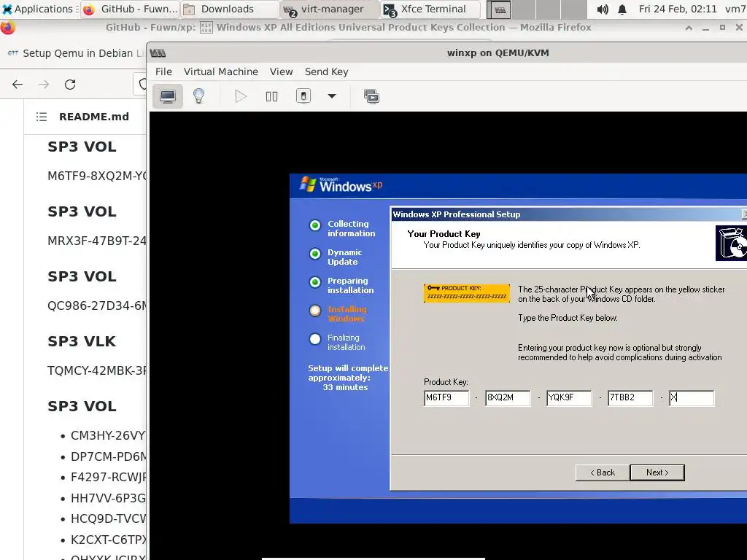
Task: Open the manage VM snapshots icon
Action: coord(371,97)
